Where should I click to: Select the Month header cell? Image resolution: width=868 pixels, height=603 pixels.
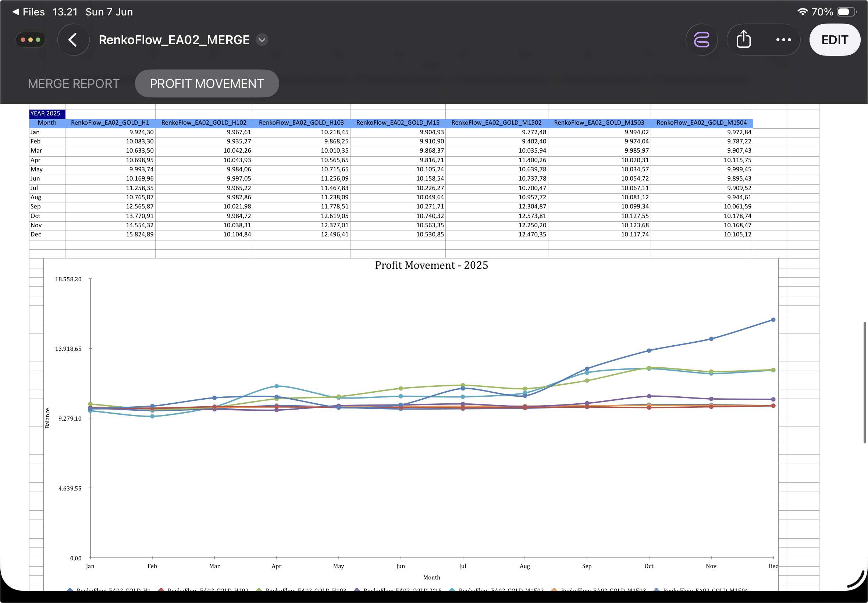[47, 123]
